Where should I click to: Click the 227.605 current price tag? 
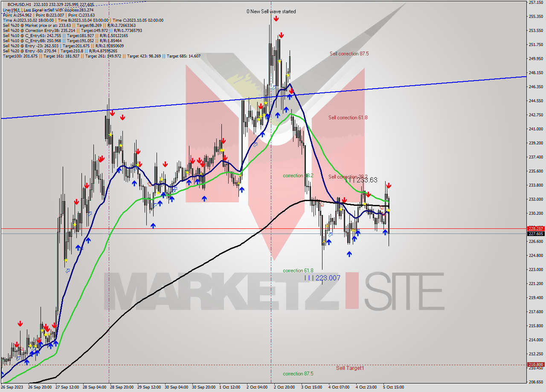[x=536, y=233]
